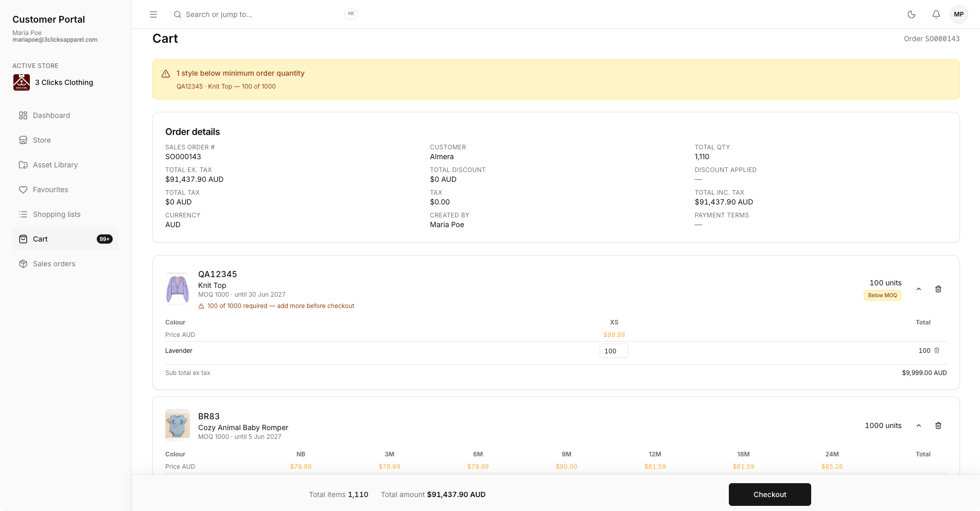
Task: Click the 9M price $80.00
Action: (x=567, y=467)
